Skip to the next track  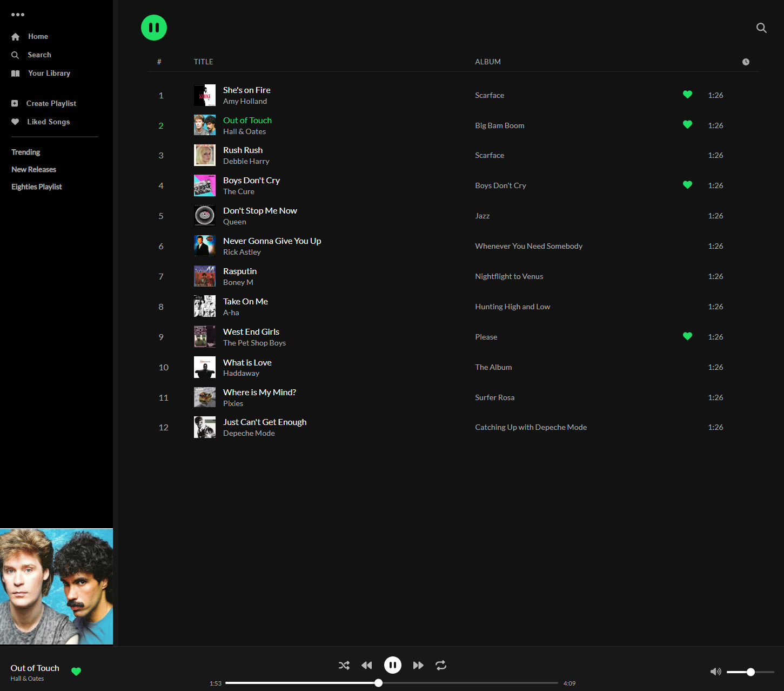(x=418, y=666)
